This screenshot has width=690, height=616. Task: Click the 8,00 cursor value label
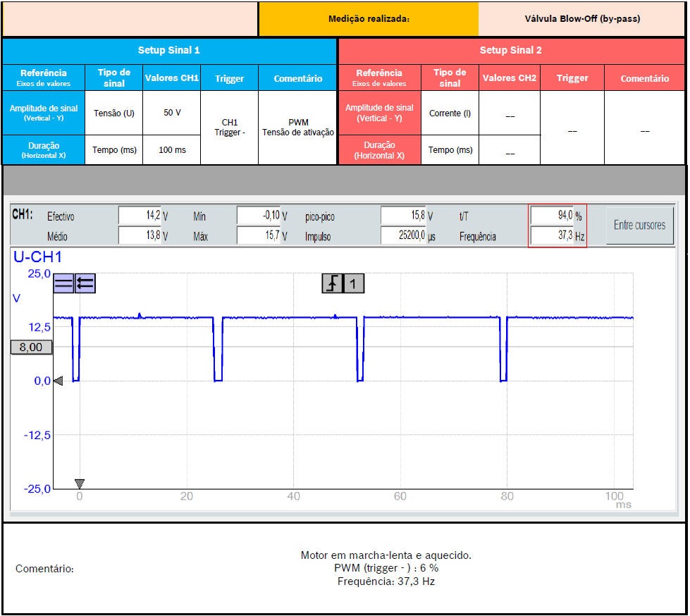(x=31, y=347)
